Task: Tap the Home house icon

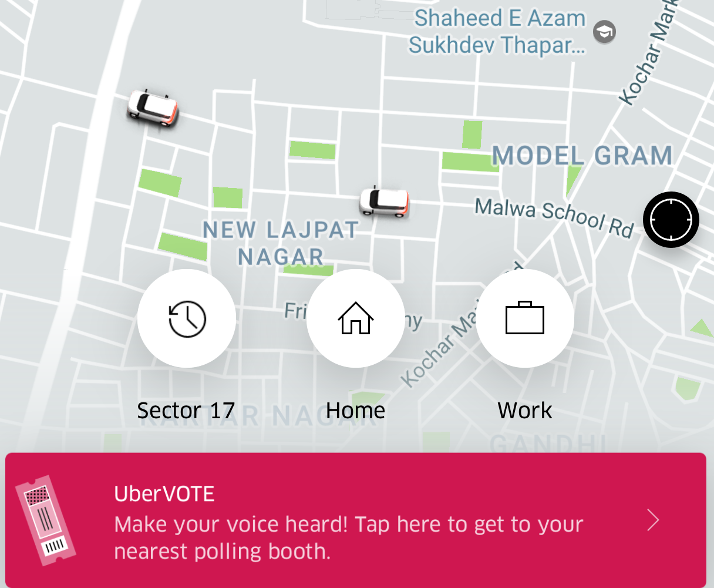Action: point(356,318)
